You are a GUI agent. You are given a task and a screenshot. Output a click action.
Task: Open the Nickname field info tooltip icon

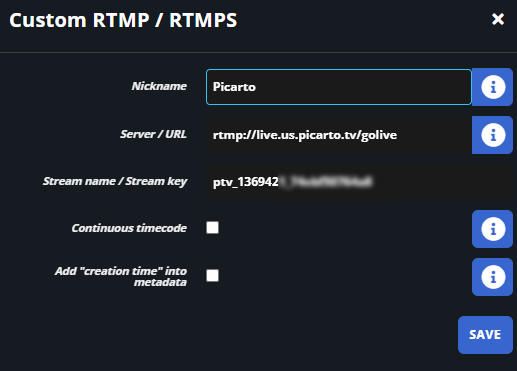(x=492, y=87)
